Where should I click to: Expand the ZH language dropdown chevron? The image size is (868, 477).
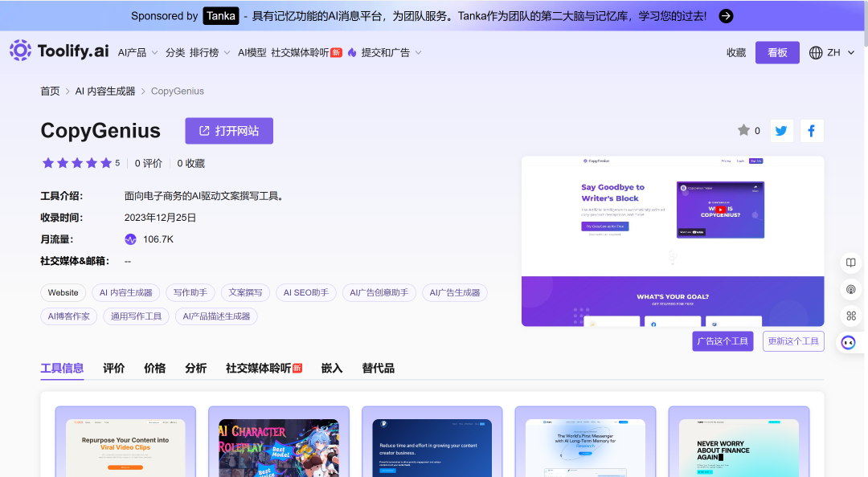click(x=851, y=52)
